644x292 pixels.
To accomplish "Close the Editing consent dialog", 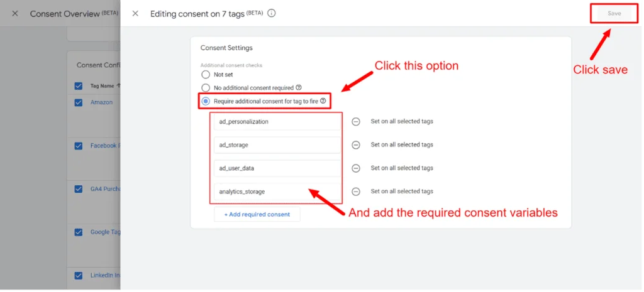I will 135,14.
